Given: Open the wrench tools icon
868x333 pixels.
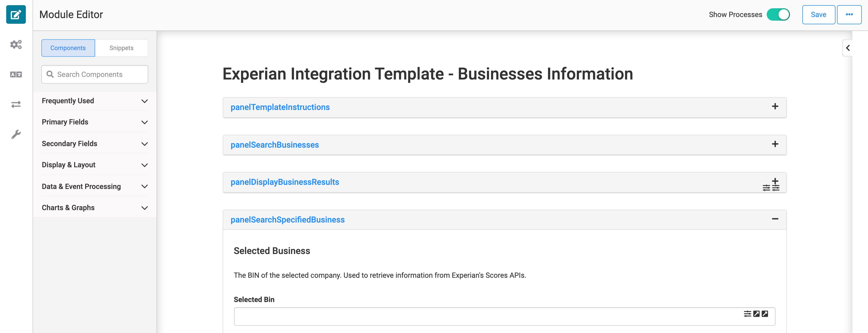Looking at the screenshot, I should click(x=16, y=134).
